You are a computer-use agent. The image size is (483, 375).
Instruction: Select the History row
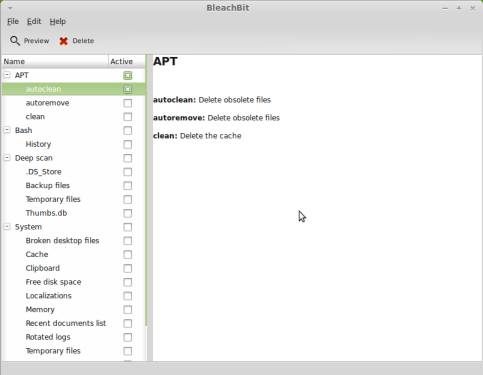73,144
